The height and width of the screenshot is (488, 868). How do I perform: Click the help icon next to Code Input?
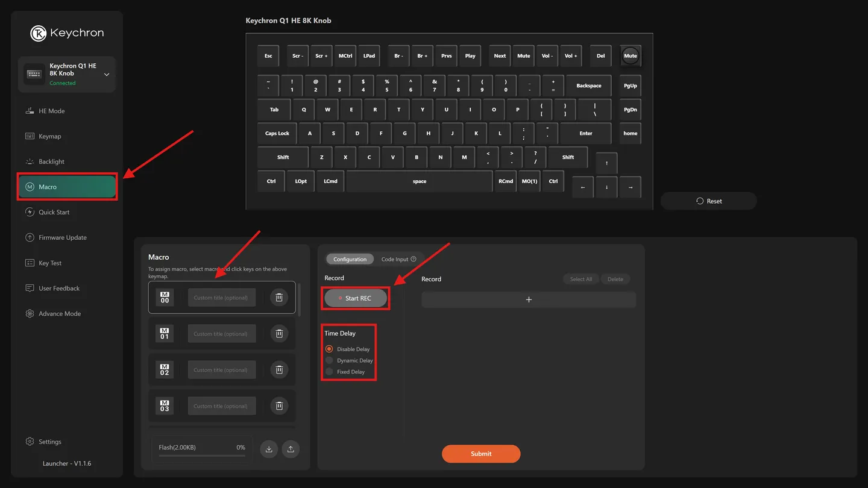pos(414,259)
